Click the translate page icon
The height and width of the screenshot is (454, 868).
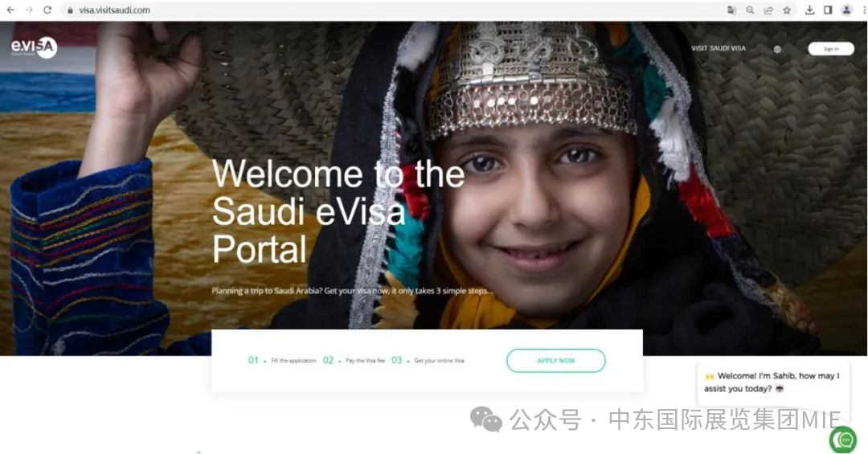click(x=731, y=10)
